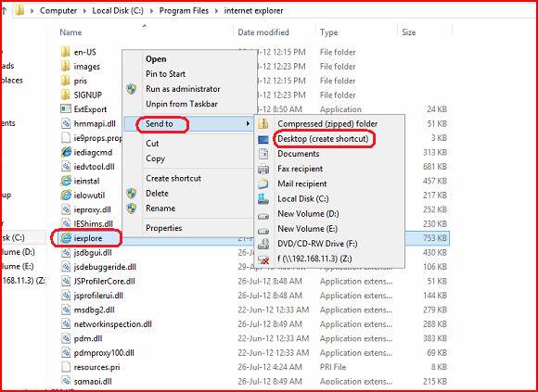Click internet explorer in the address breadcrumb
This screenshot has width=538, height=392.
coord(253,10)
